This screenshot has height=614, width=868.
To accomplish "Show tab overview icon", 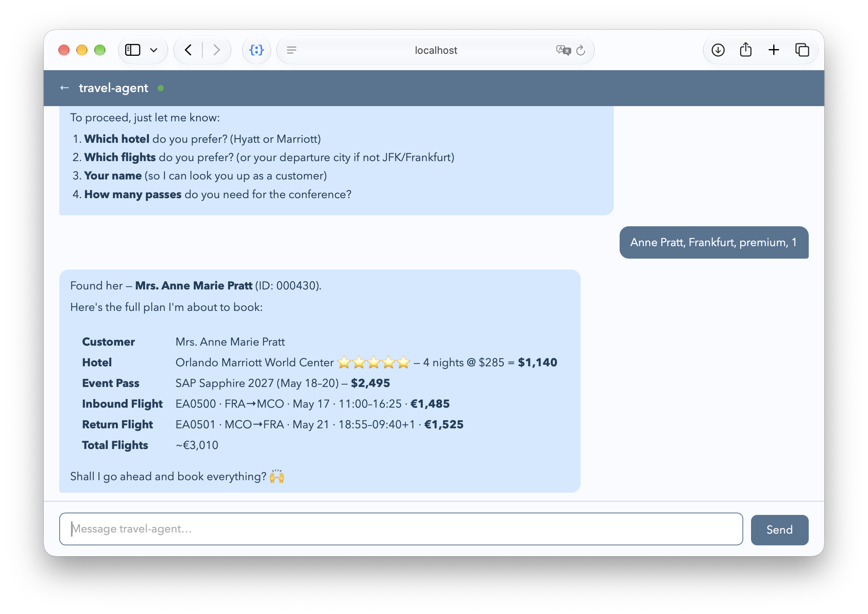I will pyautogui.click(x=802, y=50).
